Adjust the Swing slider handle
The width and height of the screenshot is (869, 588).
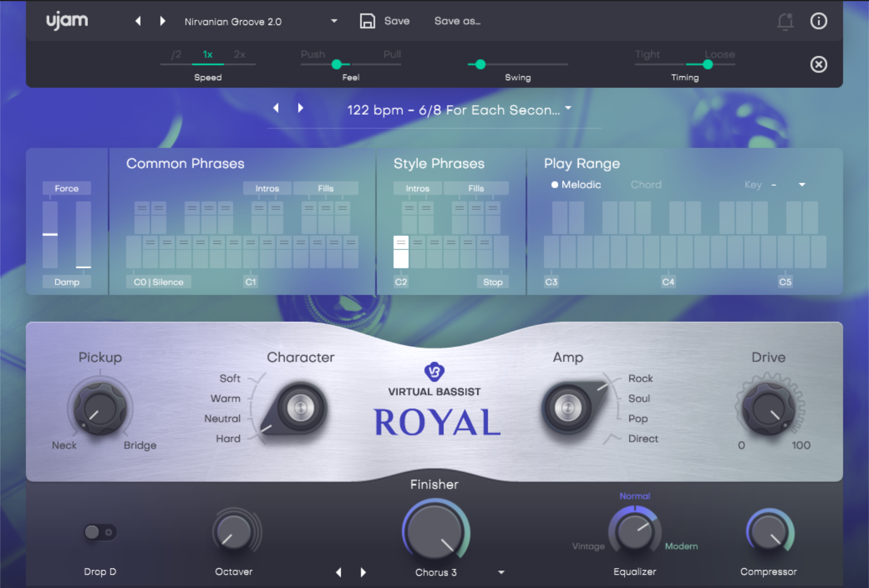[480, 65]
